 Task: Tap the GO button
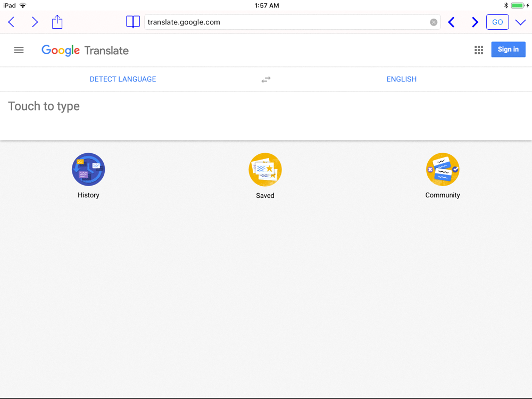pyautogui.click(x=497, y=22)
